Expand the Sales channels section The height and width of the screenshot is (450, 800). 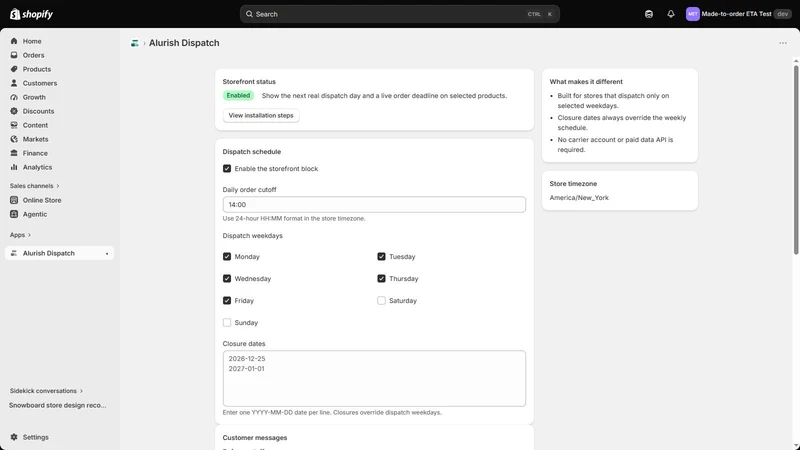click(34, 186)
